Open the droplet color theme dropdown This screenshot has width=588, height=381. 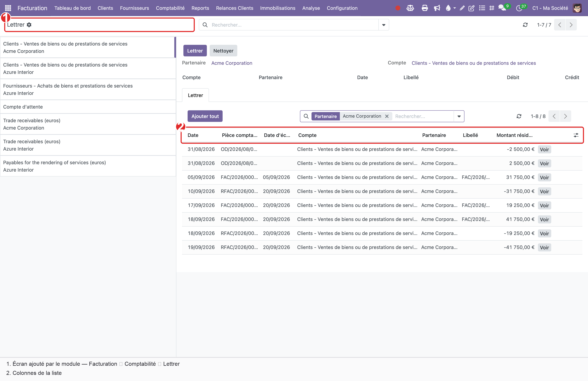click(x=450, y=8)
